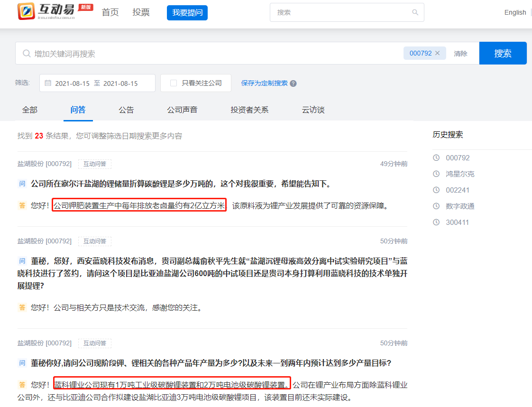
Task: Toggle the 只看关注公司 checkbox
Action: coord(174,83)
